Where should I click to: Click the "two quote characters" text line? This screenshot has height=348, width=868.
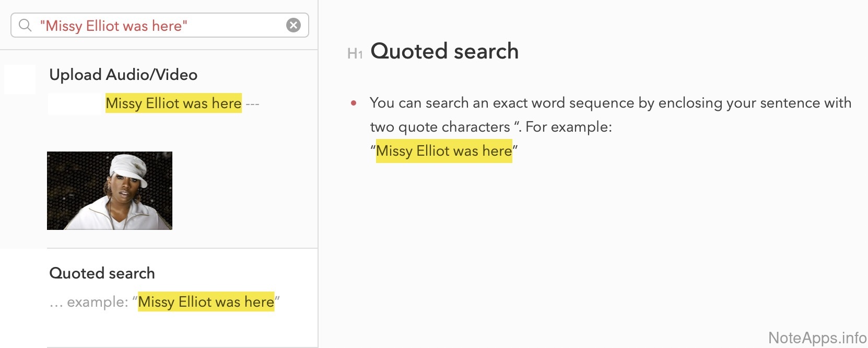click(440, 127)
